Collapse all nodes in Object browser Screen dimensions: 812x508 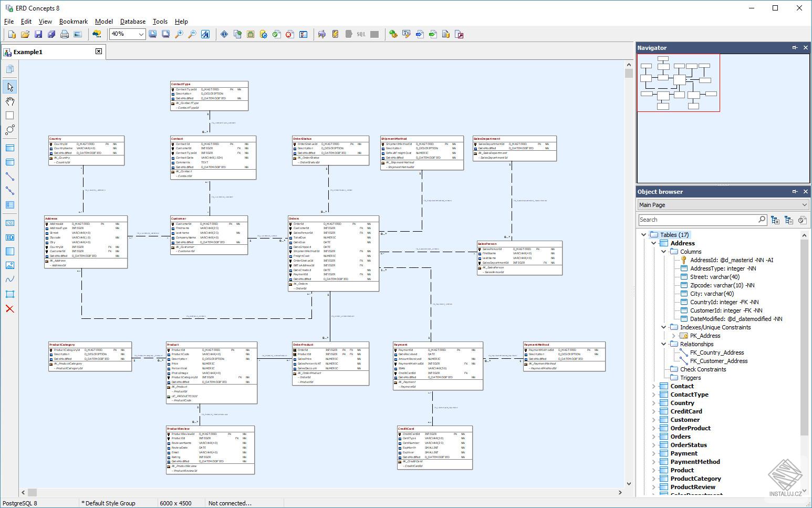coord(788,220)
